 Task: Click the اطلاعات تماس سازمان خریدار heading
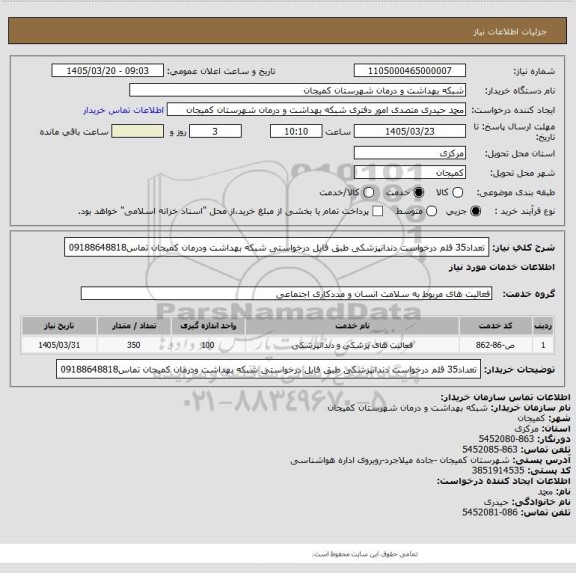tap(505, 397)
